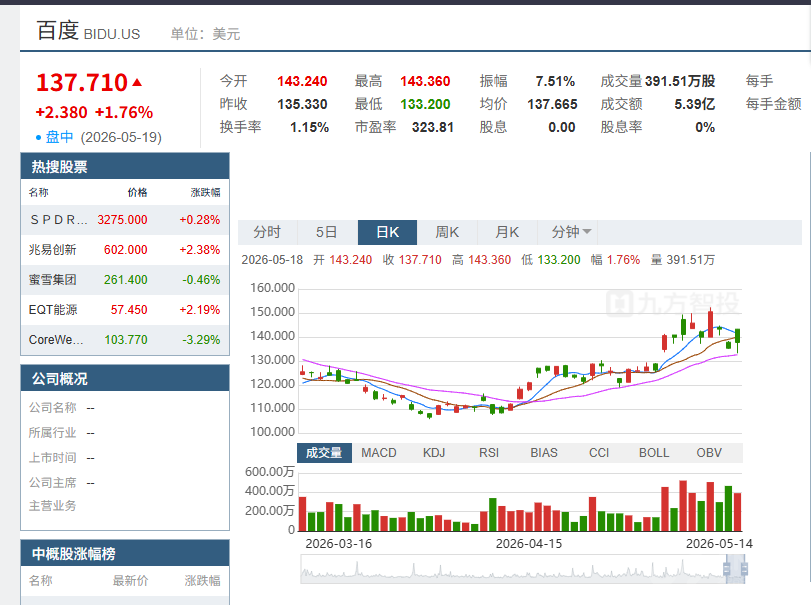
Task: Click the 换手率 1.15% value
Action: click(309, 127)
